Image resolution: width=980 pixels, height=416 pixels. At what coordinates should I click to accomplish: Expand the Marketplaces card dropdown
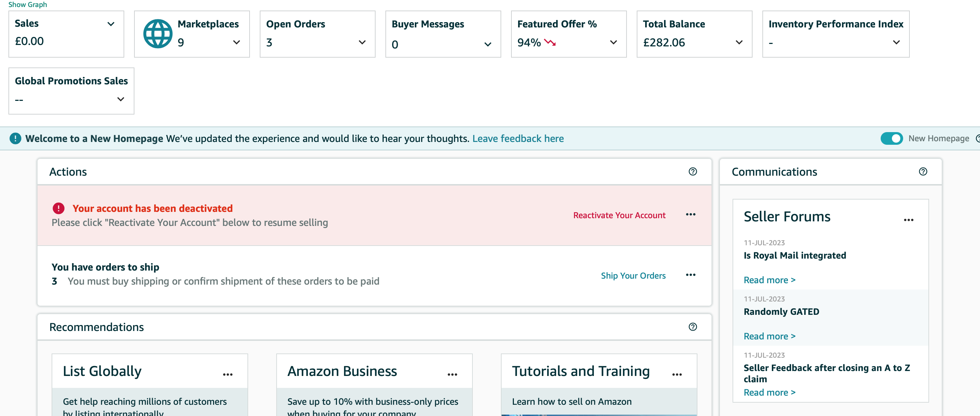tap(236, 42)
